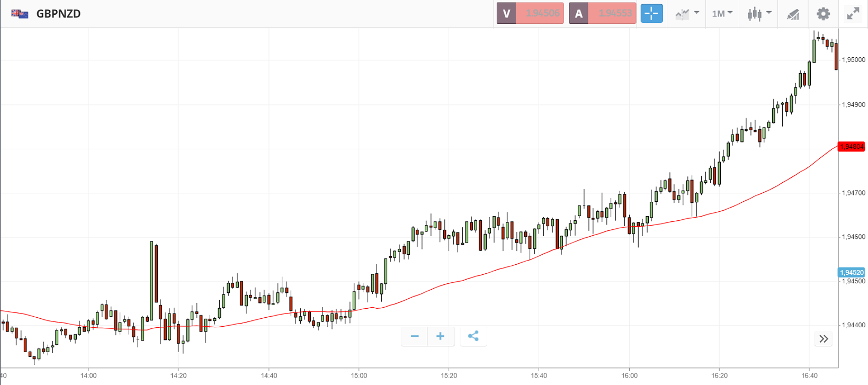
Task: Toggle the crosshair cursor button
Action: tap(651, 13)
